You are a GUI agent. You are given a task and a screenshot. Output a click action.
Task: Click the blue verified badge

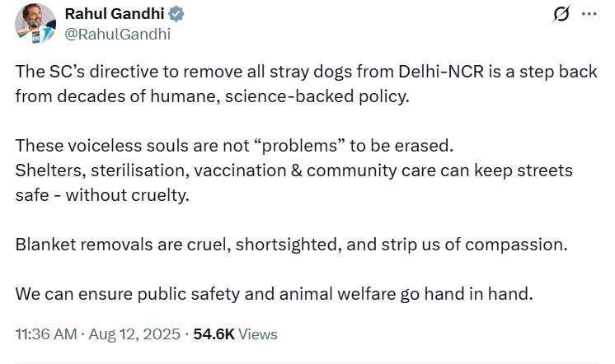(176, 16)
